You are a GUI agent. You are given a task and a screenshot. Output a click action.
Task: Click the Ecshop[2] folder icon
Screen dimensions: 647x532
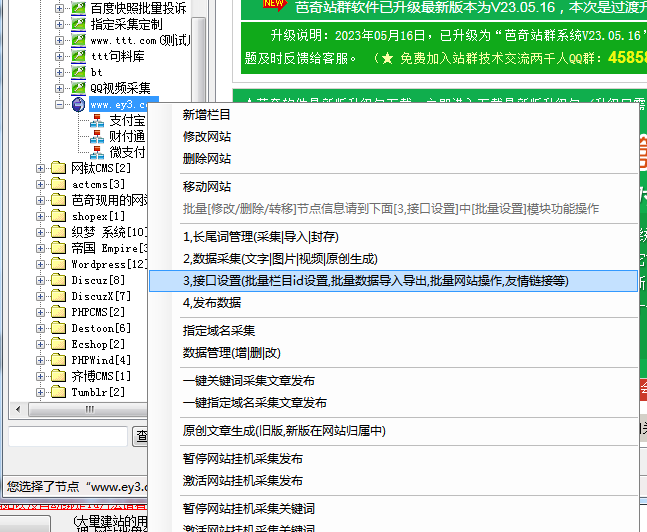[59, 344]
